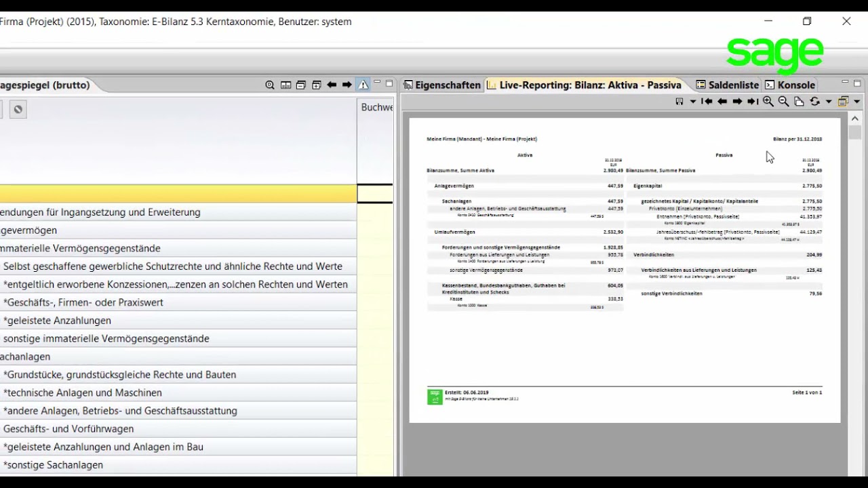The width and height of the screenshot is (868, 488).
Task: Select first '*geleistete Anzahlungen' row
Action: 178,321
